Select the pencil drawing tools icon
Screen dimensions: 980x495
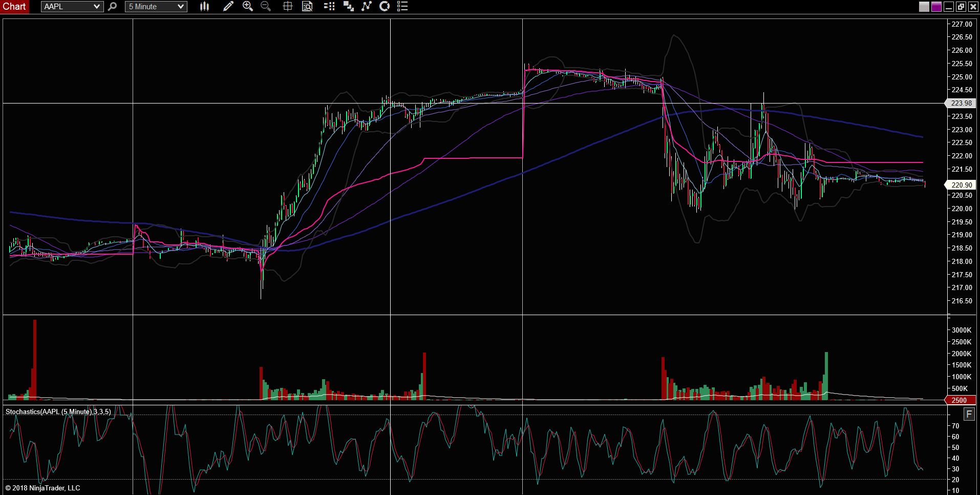[228, 7]
